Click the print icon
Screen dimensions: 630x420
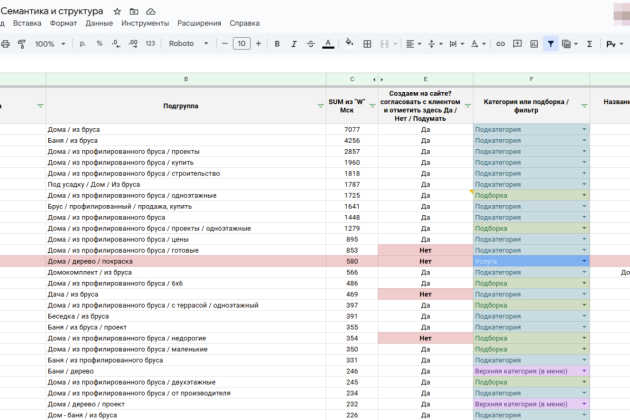tap(5, 44)
